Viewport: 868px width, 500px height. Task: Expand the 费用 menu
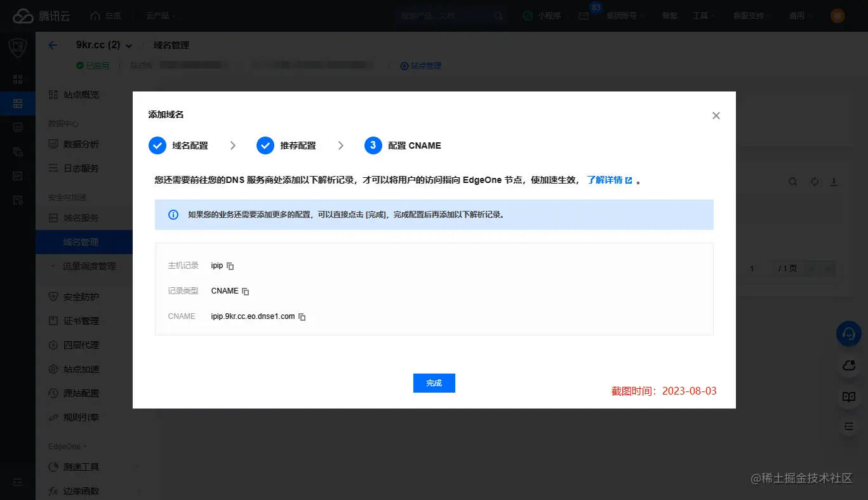point(800,16)
